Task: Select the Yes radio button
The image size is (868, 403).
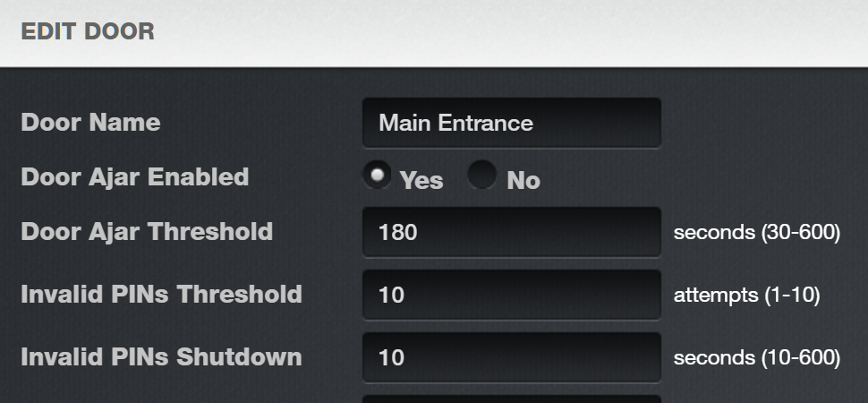Action: (378, 175)
